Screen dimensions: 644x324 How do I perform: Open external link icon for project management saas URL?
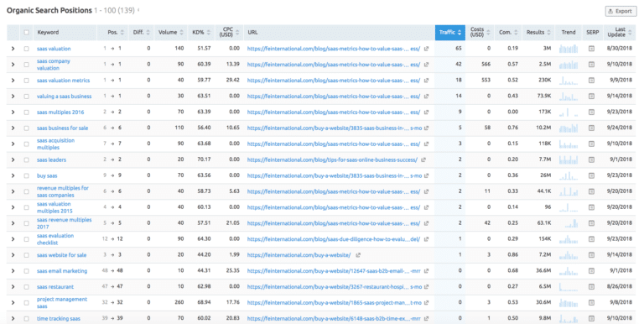(x=426, y=302)
